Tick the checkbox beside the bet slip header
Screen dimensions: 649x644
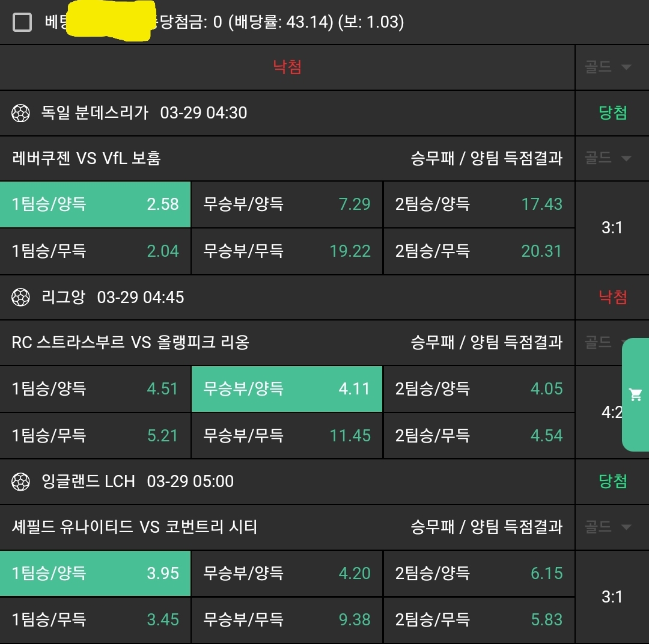[22, 23]
